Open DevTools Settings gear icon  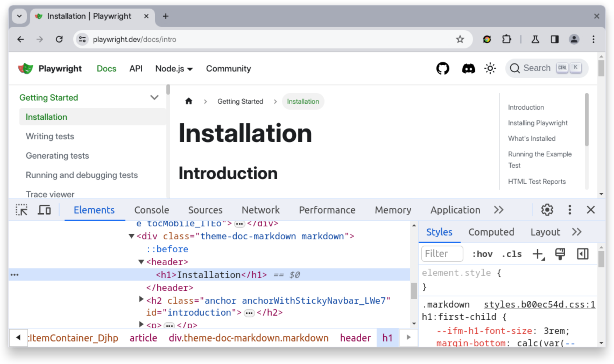coord(547,210)
